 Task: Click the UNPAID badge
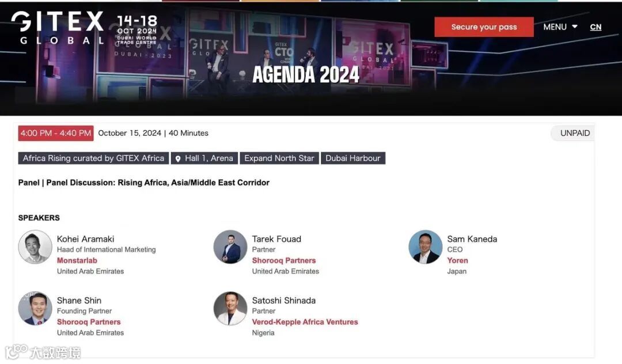tap(574, 133)
